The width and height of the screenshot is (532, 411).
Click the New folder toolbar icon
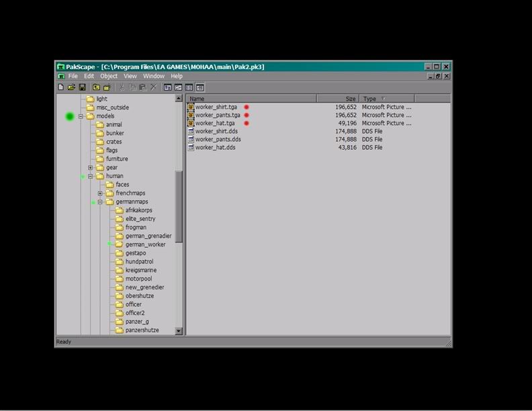(x=107, y=87)
